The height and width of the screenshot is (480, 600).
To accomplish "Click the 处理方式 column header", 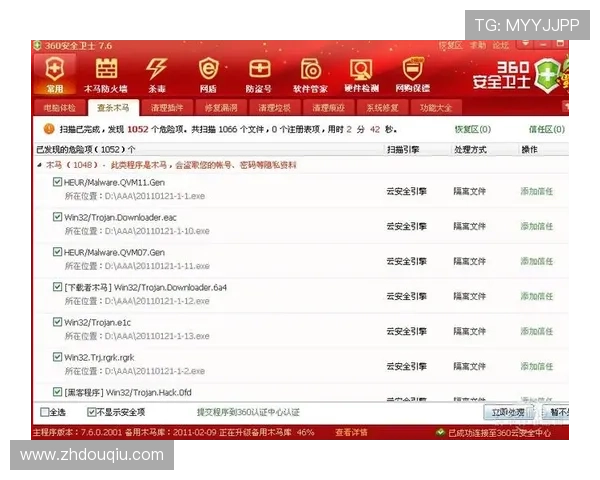I will [x=470, y=149].
